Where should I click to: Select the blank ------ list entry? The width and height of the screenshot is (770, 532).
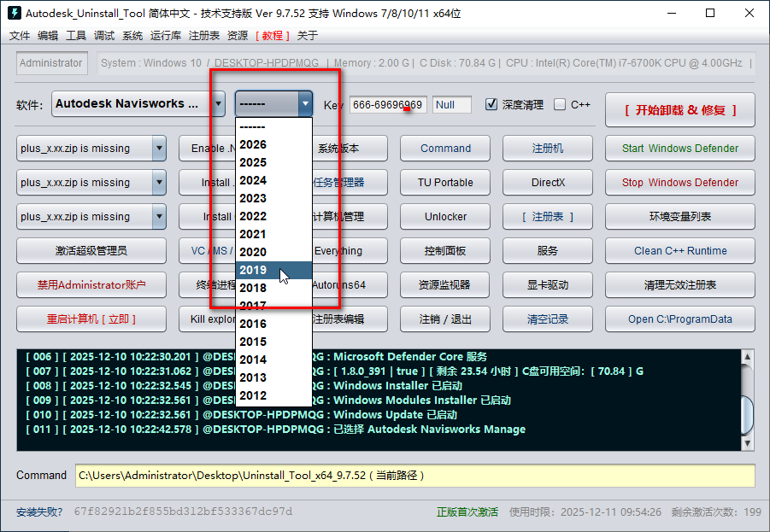[273, 126]
